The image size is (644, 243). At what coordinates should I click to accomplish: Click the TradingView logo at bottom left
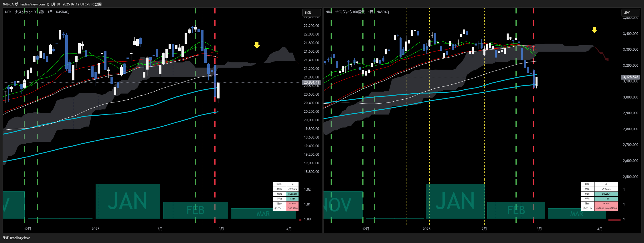[x=16, y=238]
